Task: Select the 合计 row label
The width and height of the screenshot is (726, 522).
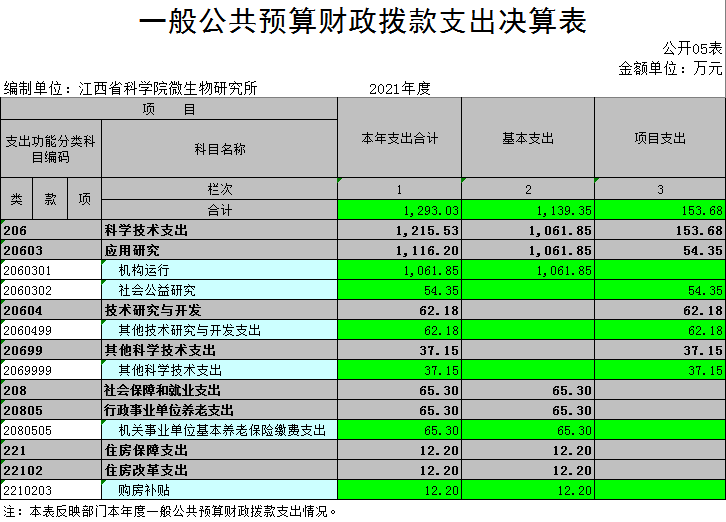Action: [219, 210]
